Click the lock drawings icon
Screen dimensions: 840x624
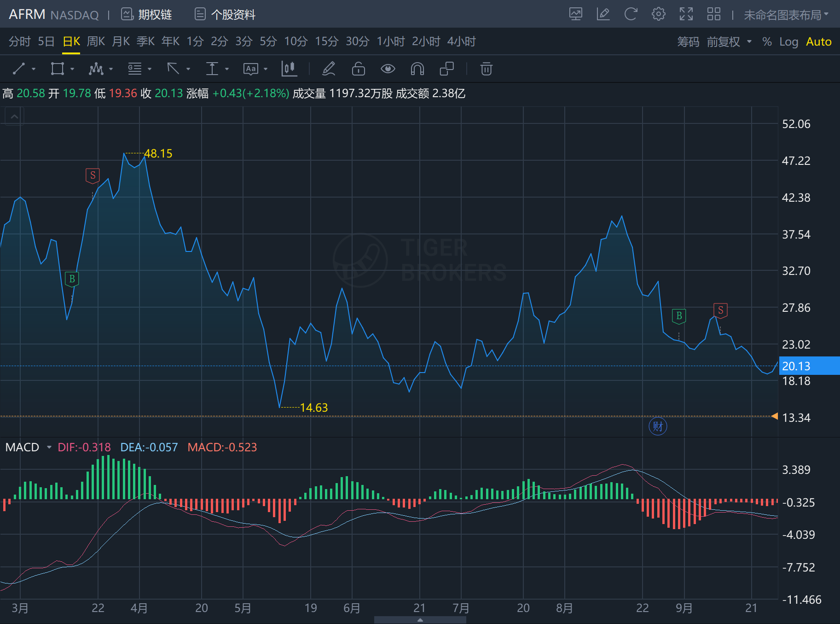tap(358, 69)
